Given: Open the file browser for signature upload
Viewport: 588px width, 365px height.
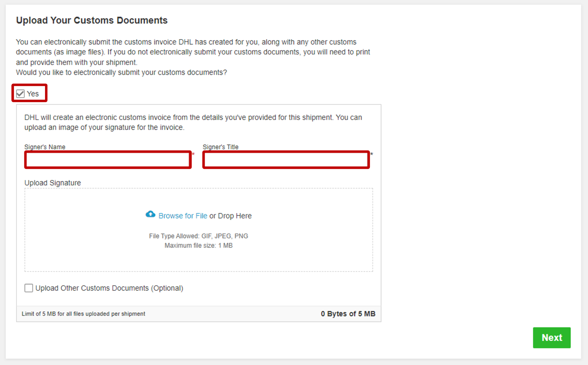Looking at the screenshot, I should (183, 215).
